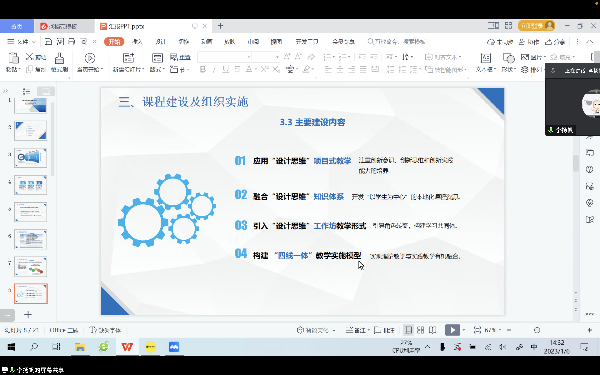Click the slide Layout icon
This screenshot has width=600, height=375.
tap(157, 58)
